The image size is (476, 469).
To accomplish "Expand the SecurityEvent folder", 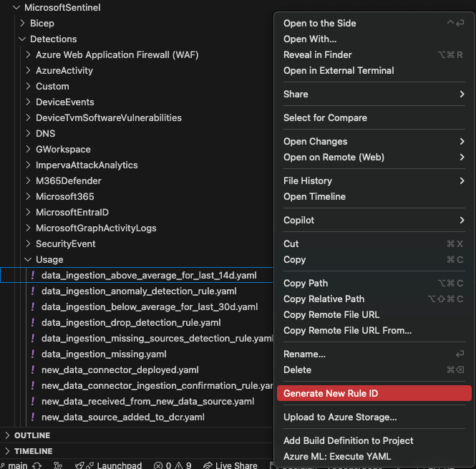I will 28,244.
